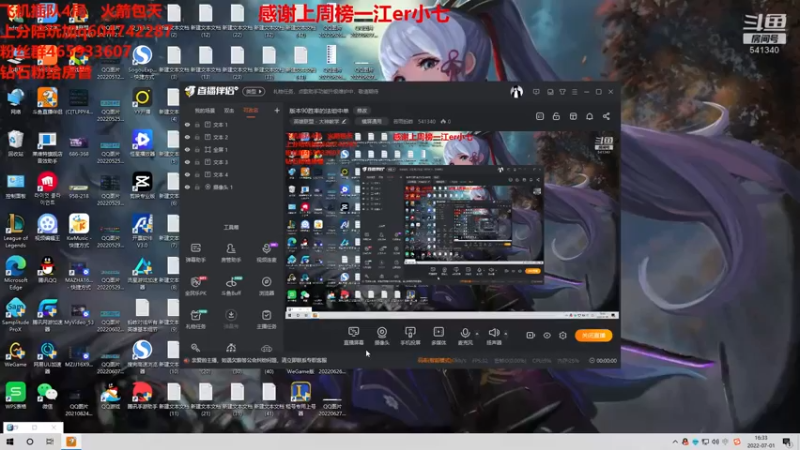Lock the 文本 1 layer
Image resolution: width=800 pixels, height=450 pixels.
point(197,124)
